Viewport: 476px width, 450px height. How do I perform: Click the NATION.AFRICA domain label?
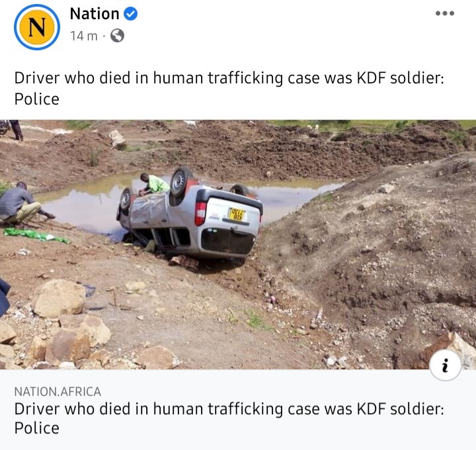pyautogui.click(x=58, y=392)
